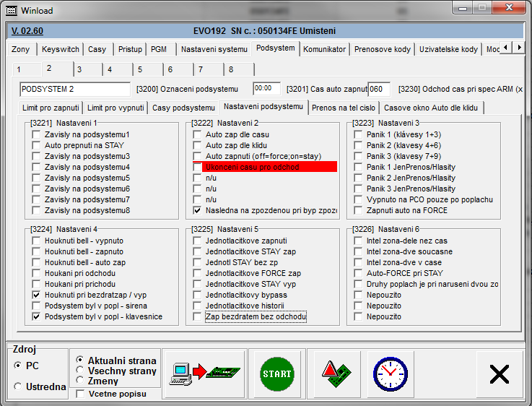Switch to the Komunikator tab
The width and height of the screenshot is (532, 406).
coord(325,49)
